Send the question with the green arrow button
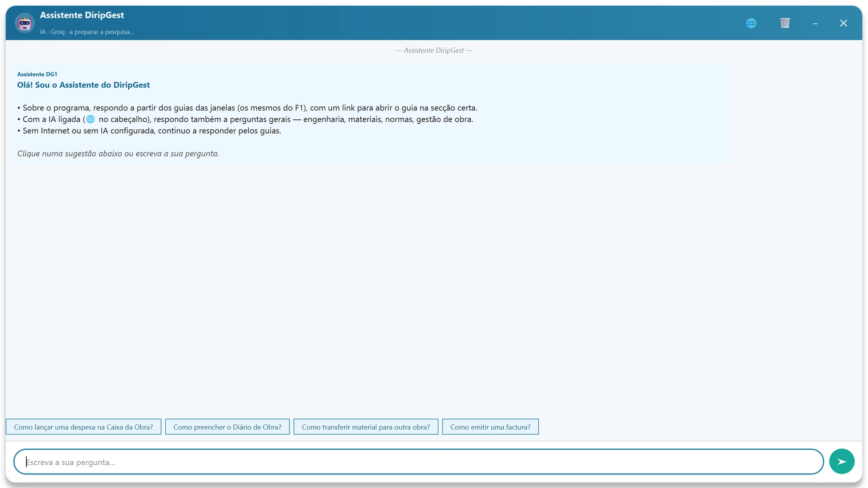Viewport: 868px width, 488px height. tap(842, 461)
